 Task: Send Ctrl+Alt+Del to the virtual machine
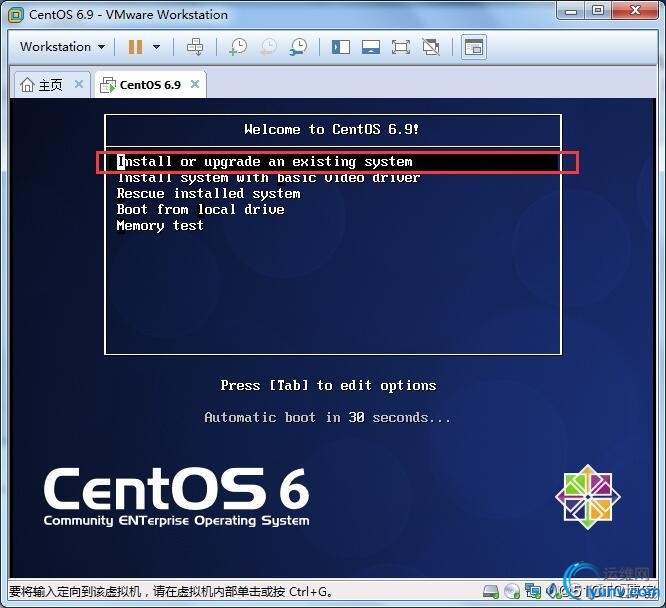[195, 47]
